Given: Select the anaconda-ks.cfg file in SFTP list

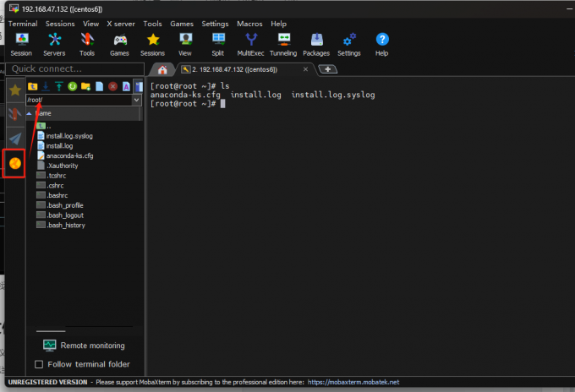Looking at the screenshot, I should click(65, 155).
